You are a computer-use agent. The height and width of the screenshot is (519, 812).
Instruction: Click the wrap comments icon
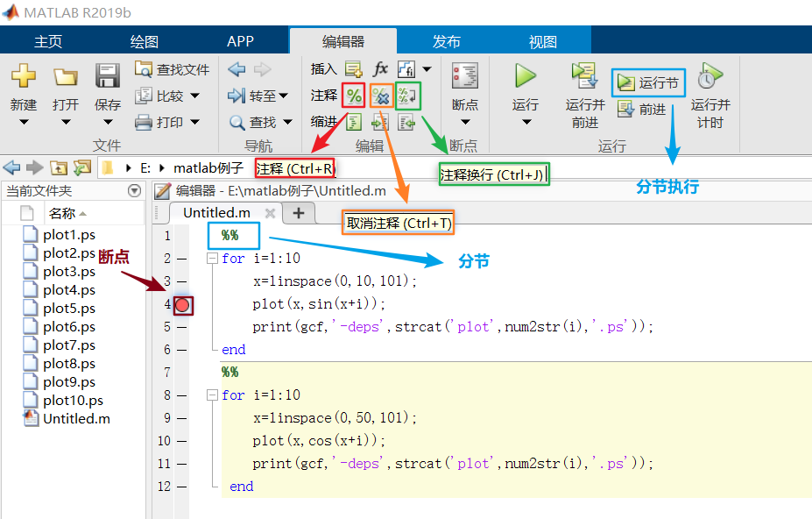coord(407,96)
